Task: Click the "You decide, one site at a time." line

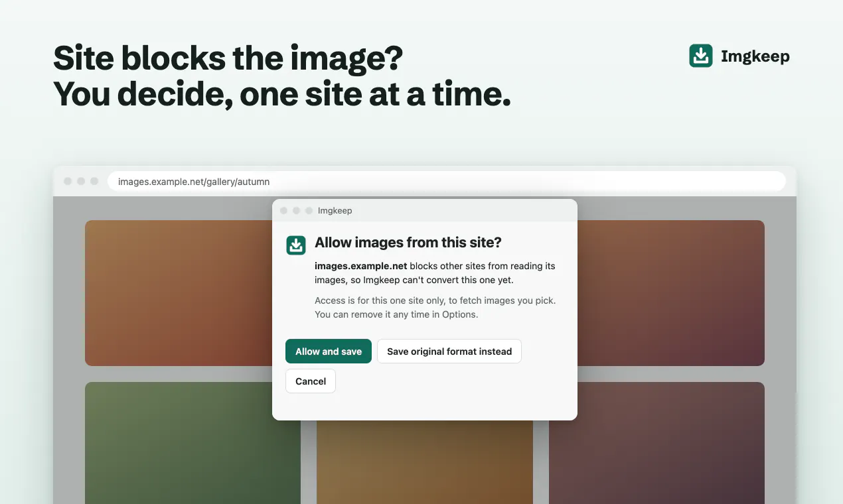Action: [x=282, y=94]
